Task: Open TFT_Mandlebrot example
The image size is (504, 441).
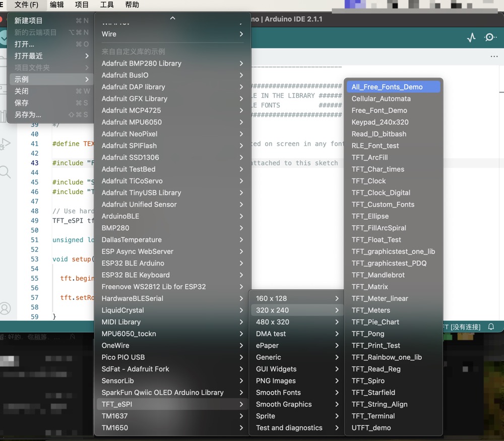Action: (394, 275)
